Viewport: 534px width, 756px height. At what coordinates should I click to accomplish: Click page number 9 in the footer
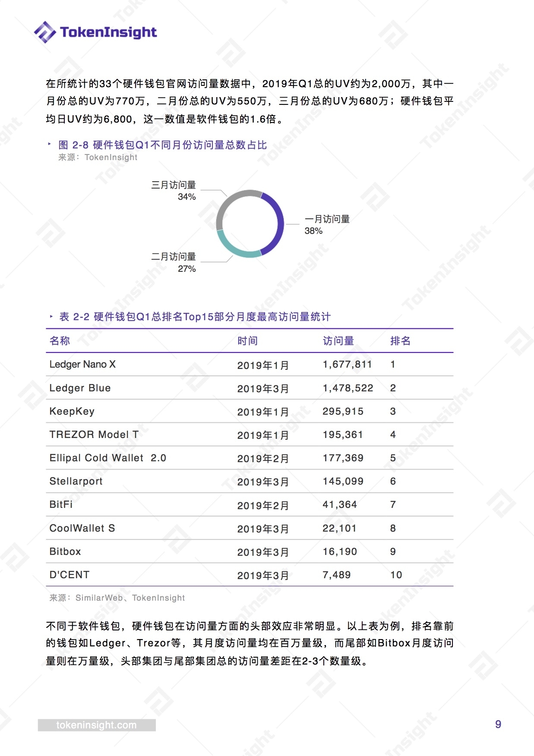498,724
